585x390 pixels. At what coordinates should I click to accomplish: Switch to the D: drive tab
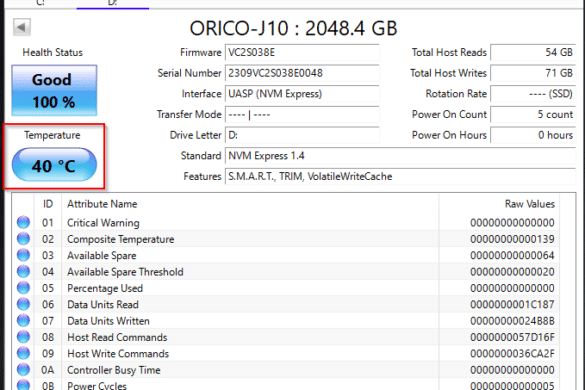tap(113, 3)
